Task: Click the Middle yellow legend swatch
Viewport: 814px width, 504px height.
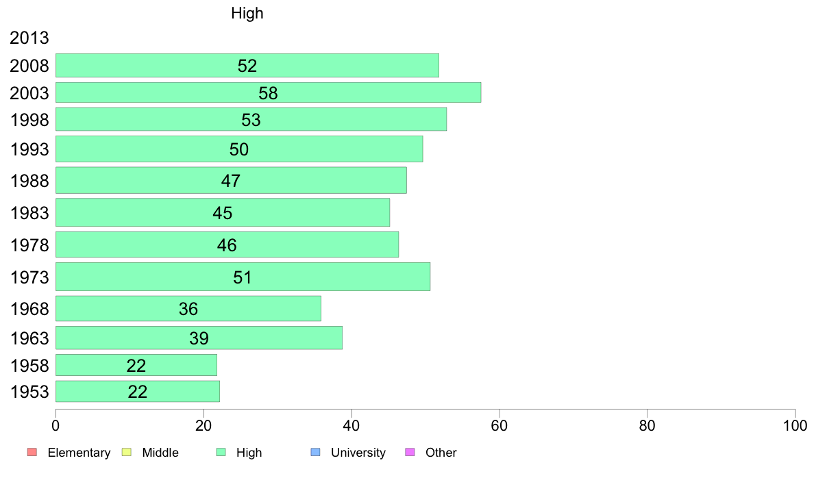Action: tap(127, 452)
